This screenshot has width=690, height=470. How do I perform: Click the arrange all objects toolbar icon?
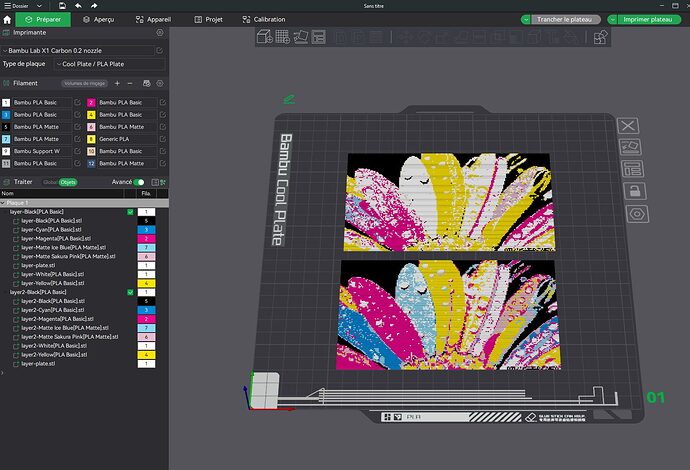(319, 37)
